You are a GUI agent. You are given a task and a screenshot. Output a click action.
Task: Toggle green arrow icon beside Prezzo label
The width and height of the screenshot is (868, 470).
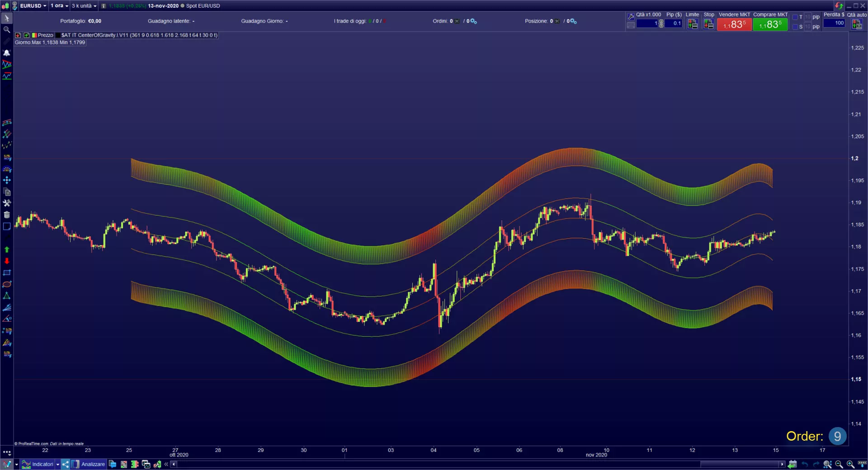26,35
